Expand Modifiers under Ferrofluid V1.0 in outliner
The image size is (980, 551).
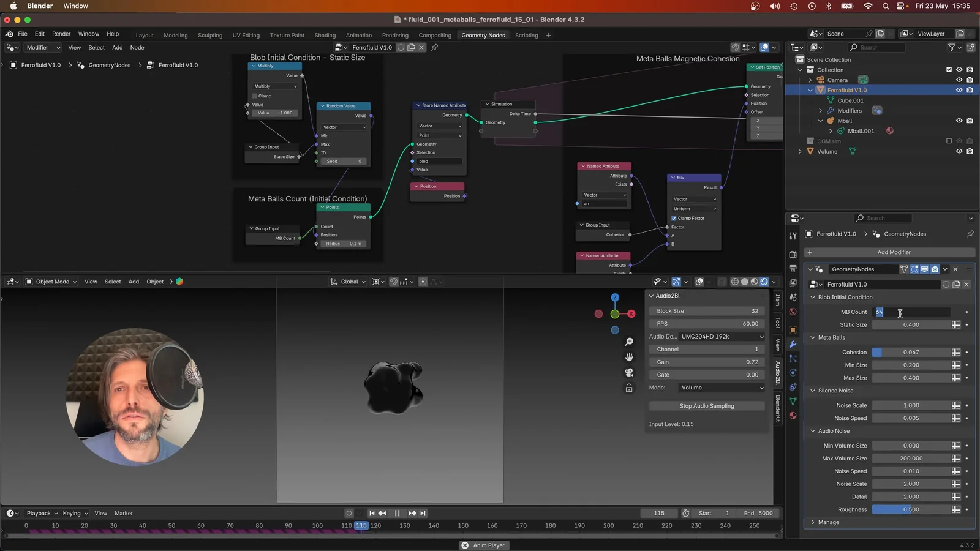pos(820,111)
